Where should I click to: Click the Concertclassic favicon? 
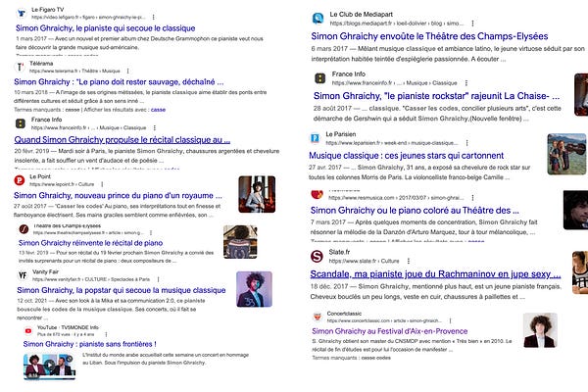[318, 317]
